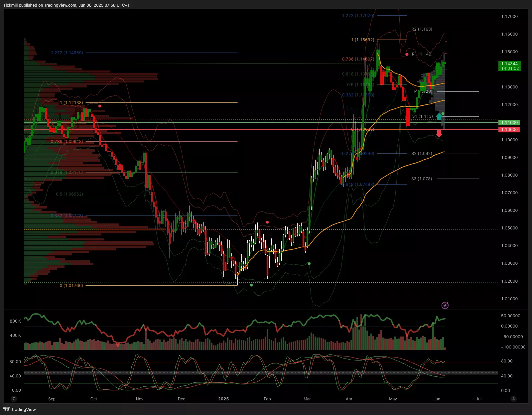Image resolution: width=532 pixels, height=415 pixels.
Task: Select the green 1.11000 price label
Action: [509, 123]
